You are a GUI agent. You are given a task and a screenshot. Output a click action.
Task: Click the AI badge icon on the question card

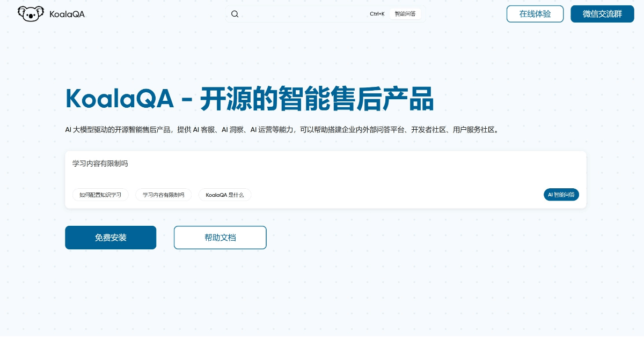[561, 195]
